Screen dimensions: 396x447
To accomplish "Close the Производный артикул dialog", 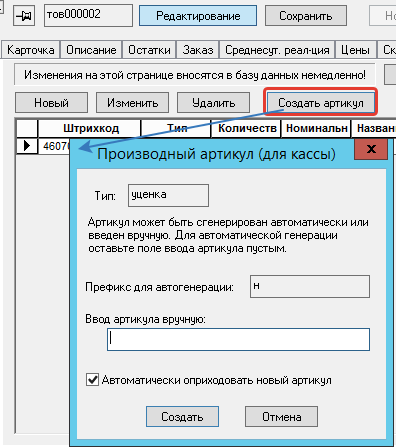I will pos(371,149).
